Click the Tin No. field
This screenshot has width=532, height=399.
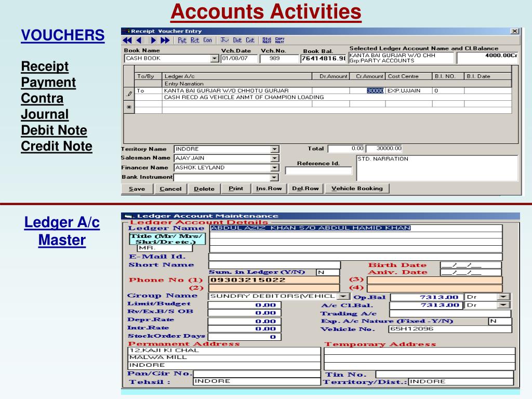click(445, 374)
